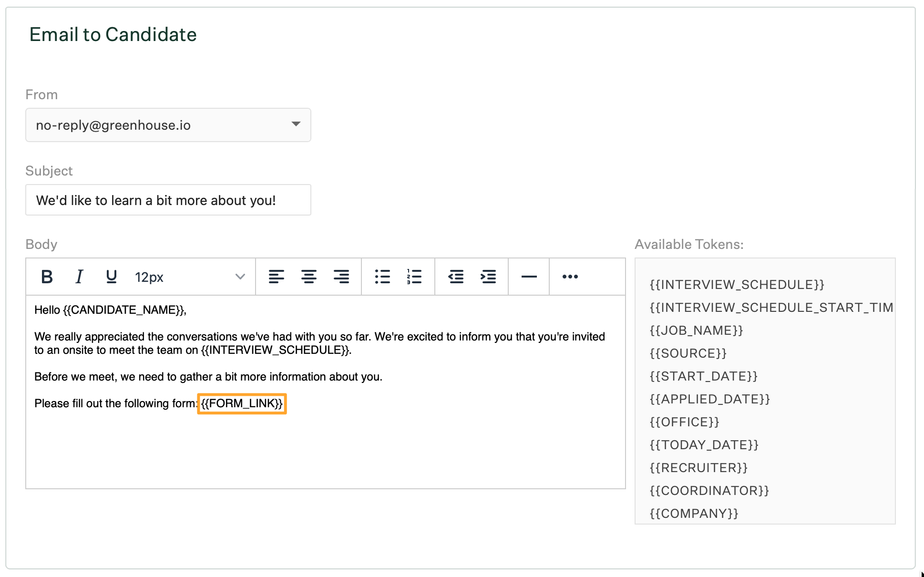
Task: Pick the {{COMPANY}} token
Action: tap(694, 514)
